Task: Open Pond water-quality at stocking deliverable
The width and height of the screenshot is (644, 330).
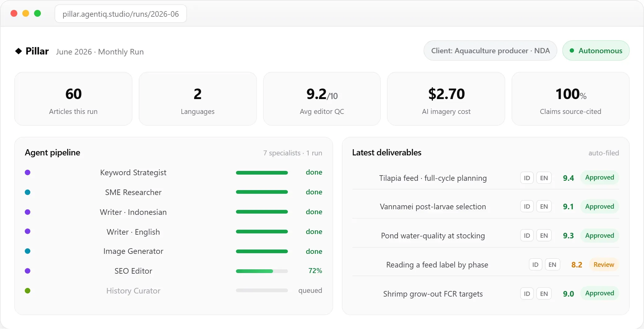Action: tap(433, 236)
